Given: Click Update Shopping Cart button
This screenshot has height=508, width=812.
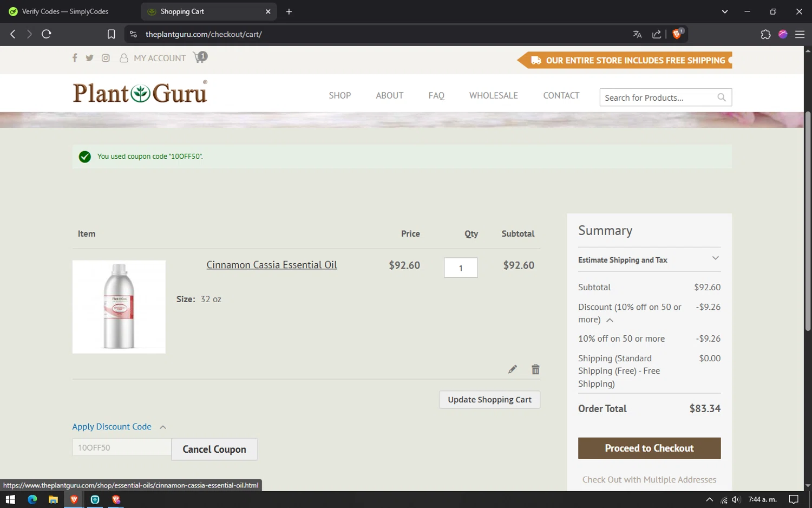Looking at the screenshot, I should point(489,400).
